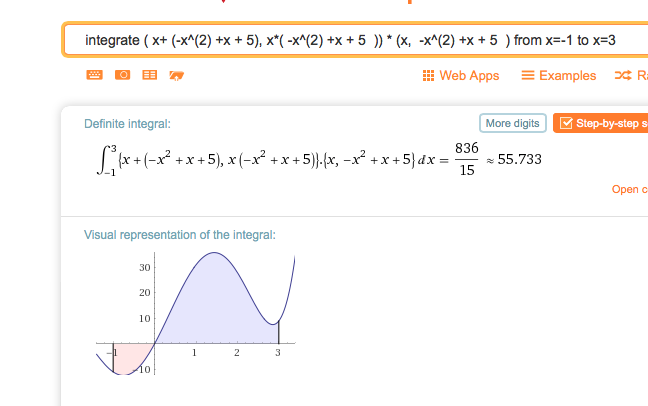Open the Web Apps text link
The height and width of the screenshot is (406, 648).
(x=469, y=76)
